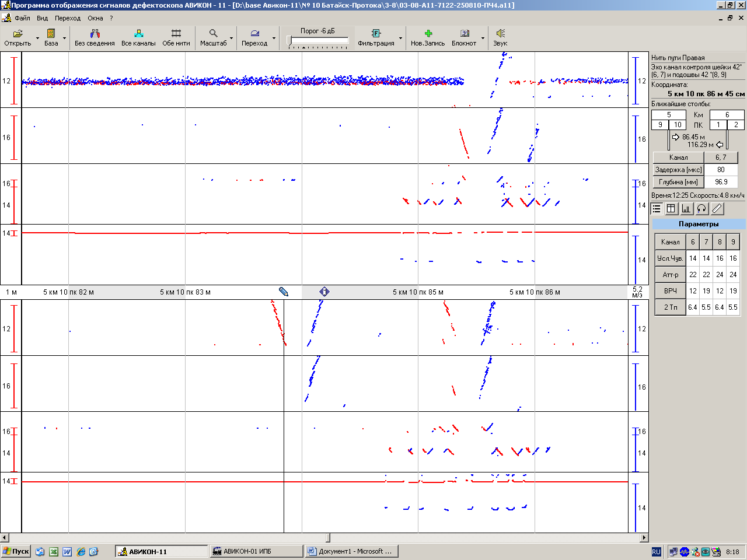Image resolution: width=747 pixels, height=560 pixels.
Task: Click the Канал button in side panel
Action: coord(678,157)
